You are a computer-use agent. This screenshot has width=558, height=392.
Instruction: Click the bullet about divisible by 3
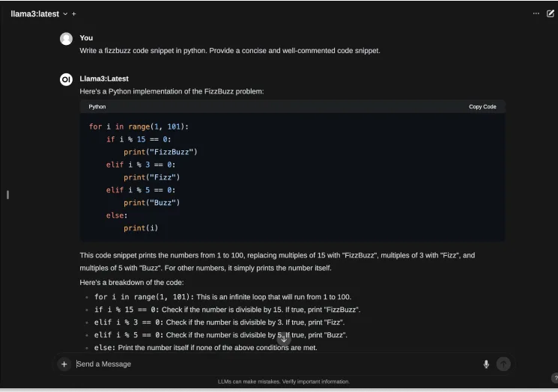point(219,322)
